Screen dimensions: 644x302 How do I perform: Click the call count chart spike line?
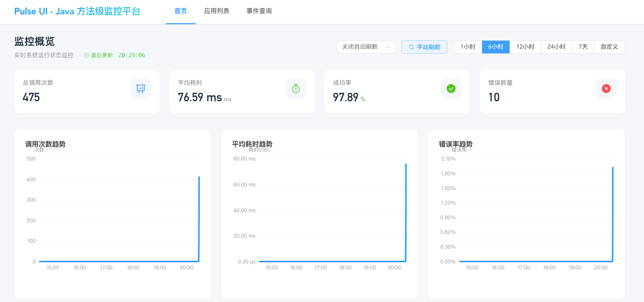coord(199,219)
